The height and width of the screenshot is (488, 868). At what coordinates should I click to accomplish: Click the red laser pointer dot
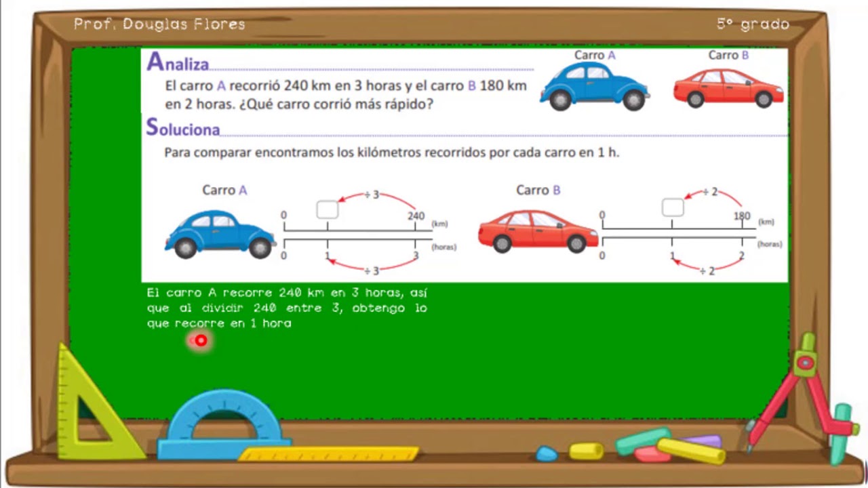click(x=201, y=340)
